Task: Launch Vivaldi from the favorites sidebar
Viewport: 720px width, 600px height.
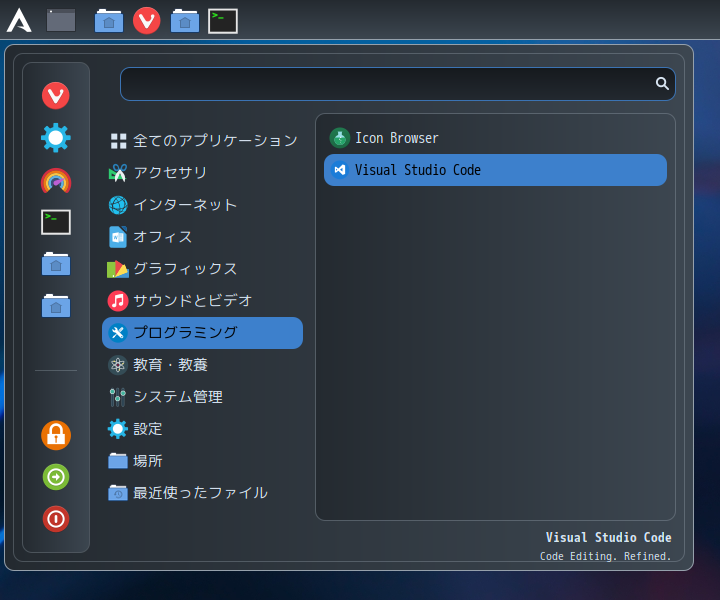Action: [56, 95]
